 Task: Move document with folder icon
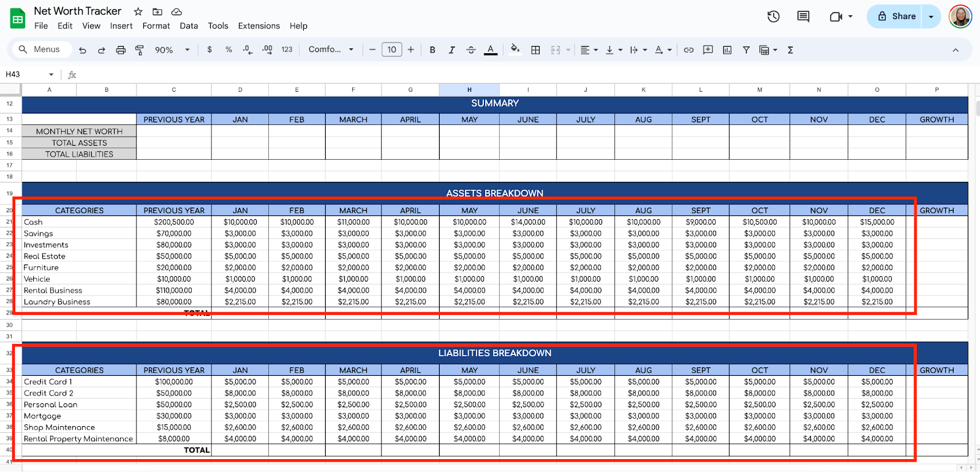point(157,12)
